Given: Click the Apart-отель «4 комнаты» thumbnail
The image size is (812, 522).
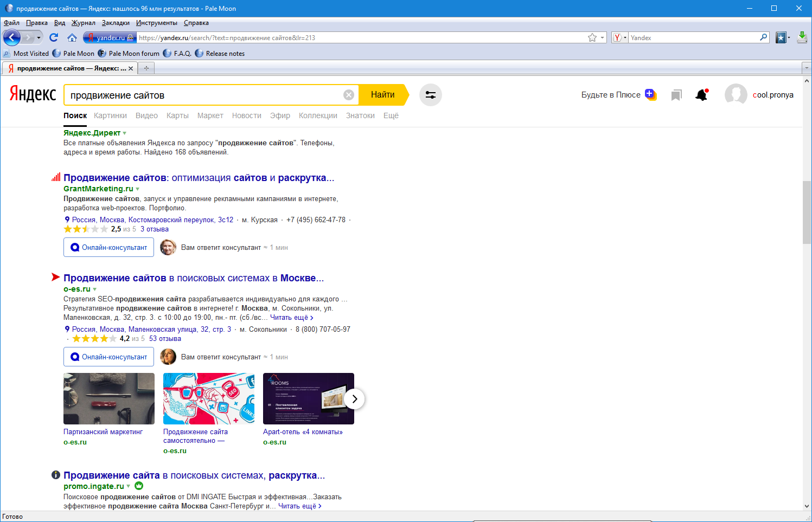Looking at the screenshot, I should tap(309, 398).
